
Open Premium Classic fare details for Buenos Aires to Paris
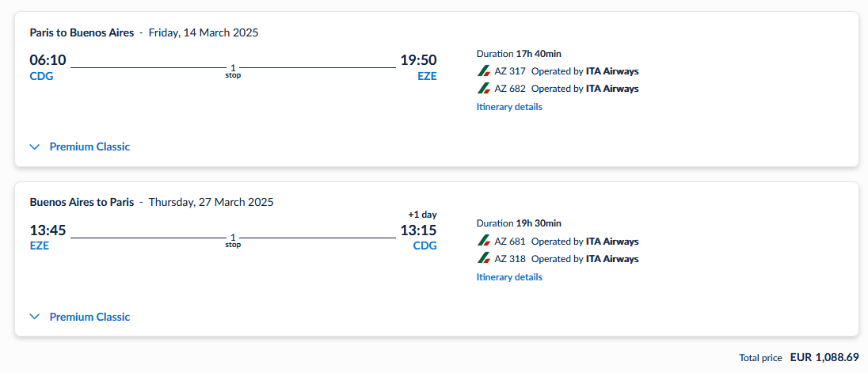point(89,317)
